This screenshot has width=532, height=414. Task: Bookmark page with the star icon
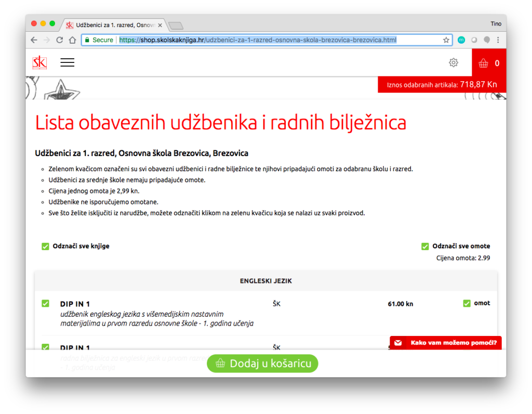click(446, 40)
